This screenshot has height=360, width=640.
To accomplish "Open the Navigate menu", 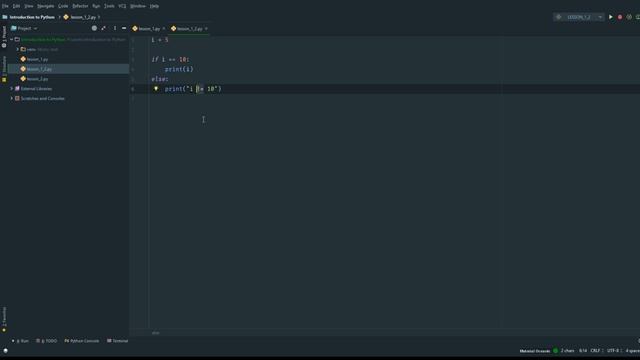I will (45, 6).
